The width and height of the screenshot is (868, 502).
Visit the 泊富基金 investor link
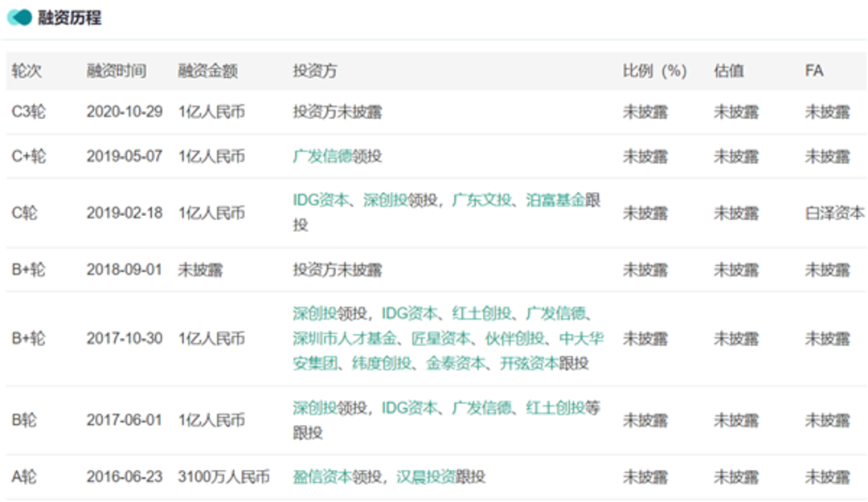pos(555,200)
